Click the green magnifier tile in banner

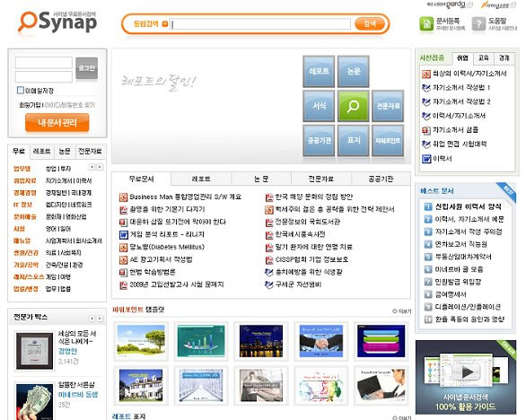(x=354, y=106)
